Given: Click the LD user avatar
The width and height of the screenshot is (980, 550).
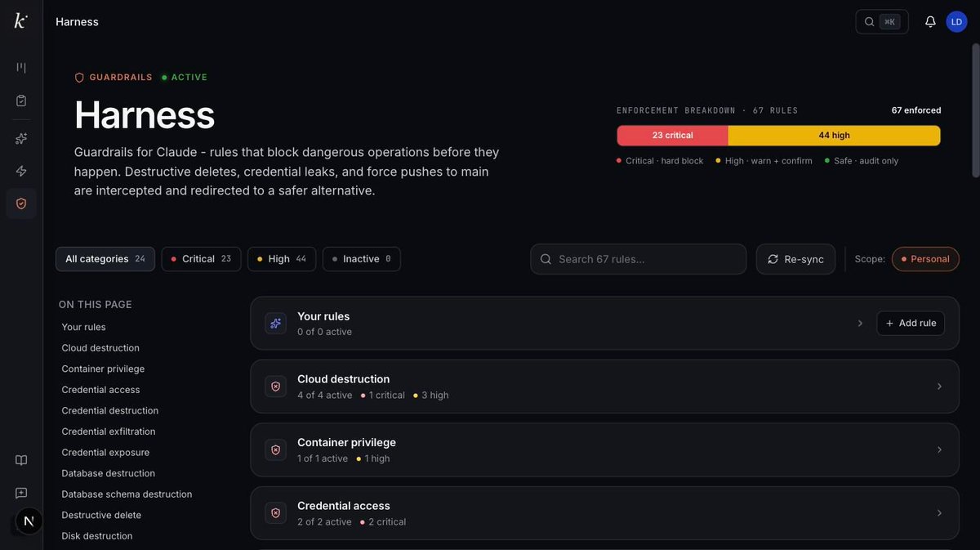Looking at the screenshot, I should coord(956,22).
